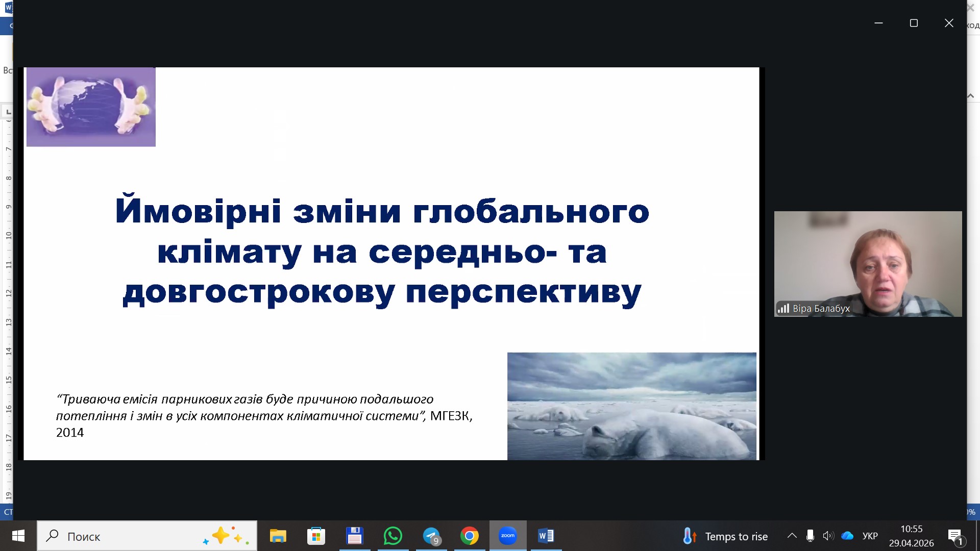Open Telegram with 9 unread messages
The image size is (980, 551).
point(431,536)
